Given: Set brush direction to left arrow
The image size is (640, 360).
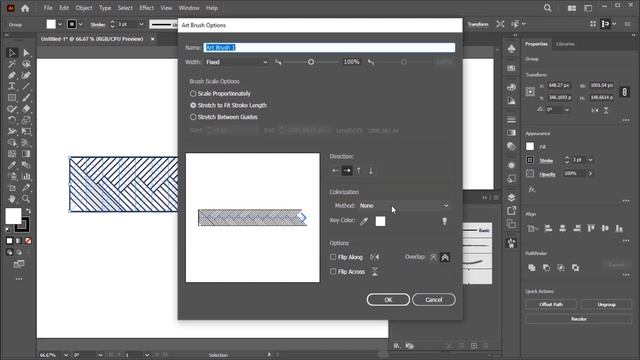Looking at the screenshot, I should 335,171.
